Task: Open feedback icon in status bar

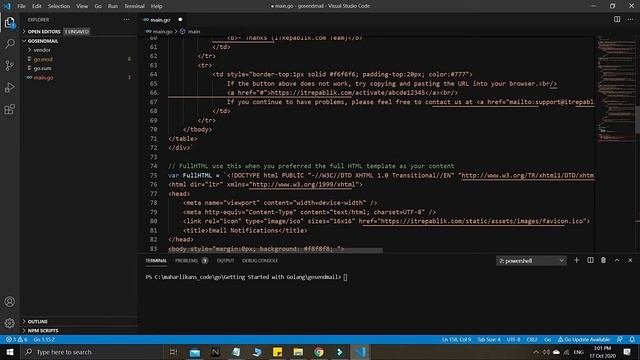Action: pos(620,339)
